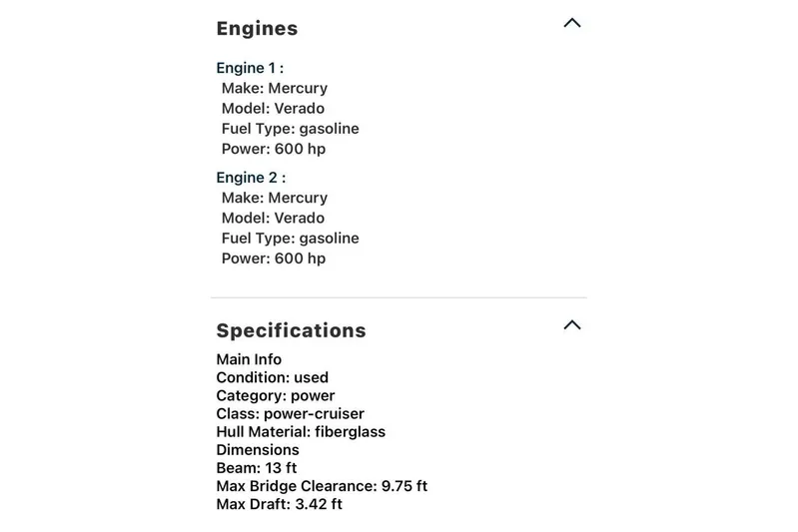Click the Max Draft: 3.42 ft line
The width and height of the screenshot is (798, 532).
(279, 504)
